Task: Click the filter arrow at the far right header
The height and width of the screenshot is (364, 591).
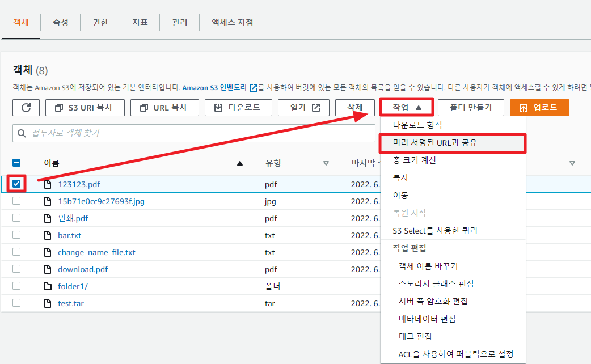Action: pyautogui.click(x=572, y=163)
